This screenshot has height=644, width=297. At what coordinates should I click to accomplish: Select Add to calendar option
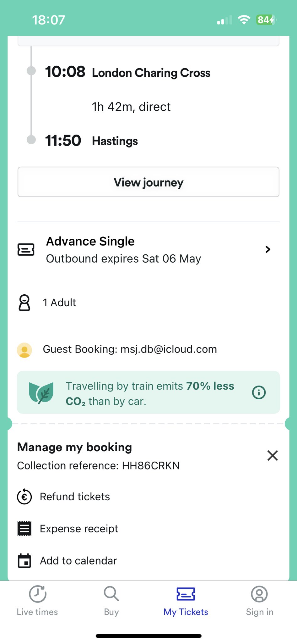(x=78, y=561)
